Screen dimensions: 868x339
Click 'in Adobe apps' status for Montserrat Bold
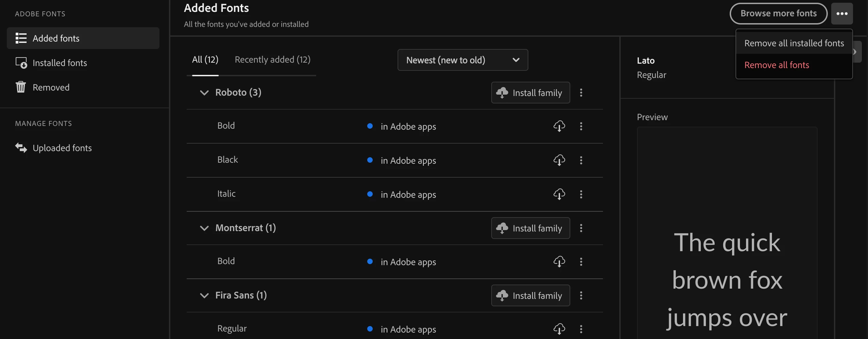click(408, 262)
